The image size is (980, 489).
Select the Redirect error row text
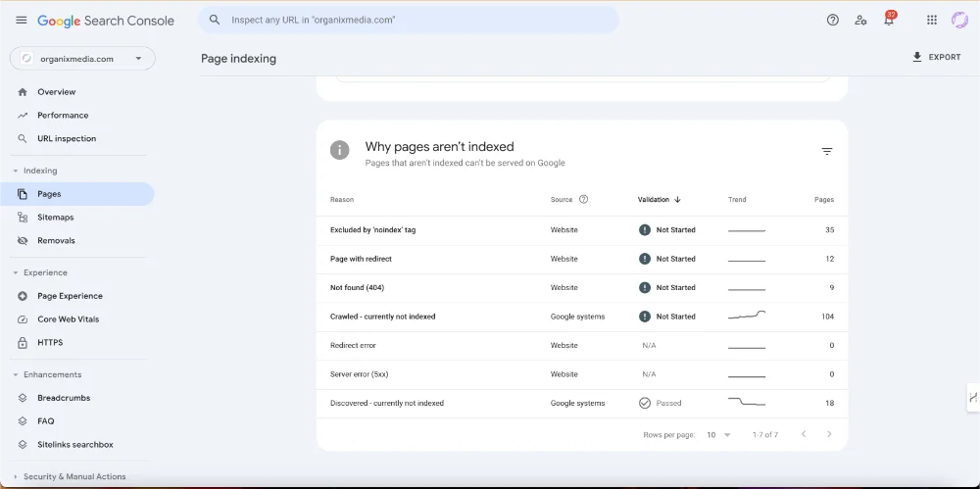[353, 345]
